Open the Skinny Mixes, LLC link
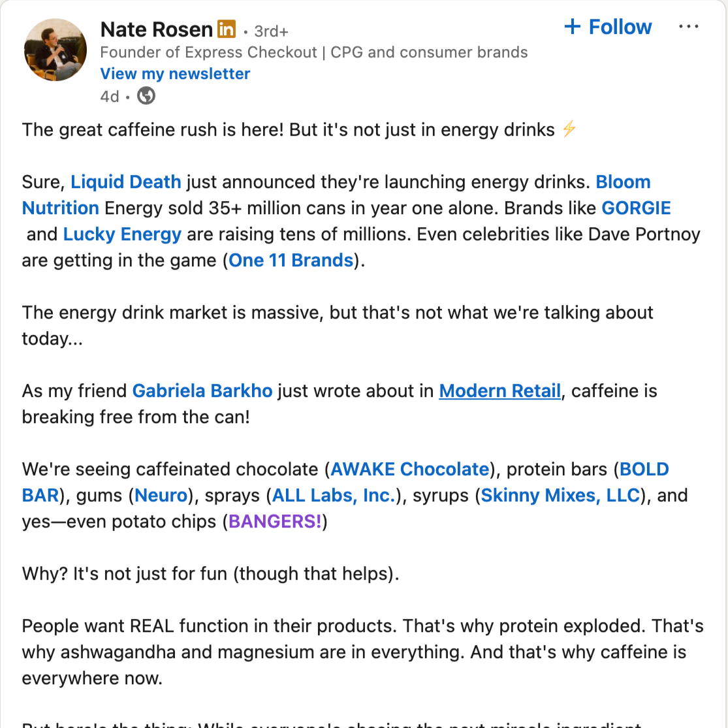 [x=560, y=496]
